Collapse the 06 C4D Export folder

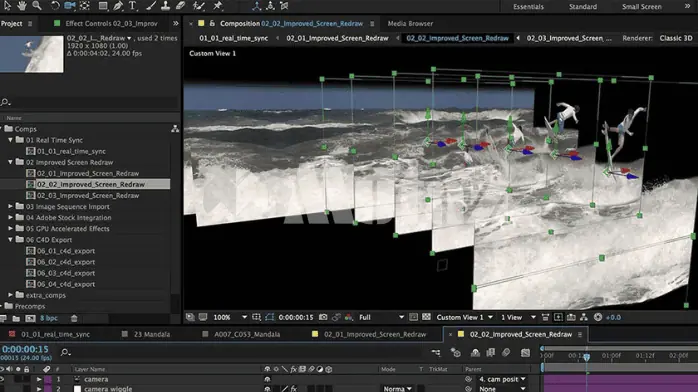(11, 239)
